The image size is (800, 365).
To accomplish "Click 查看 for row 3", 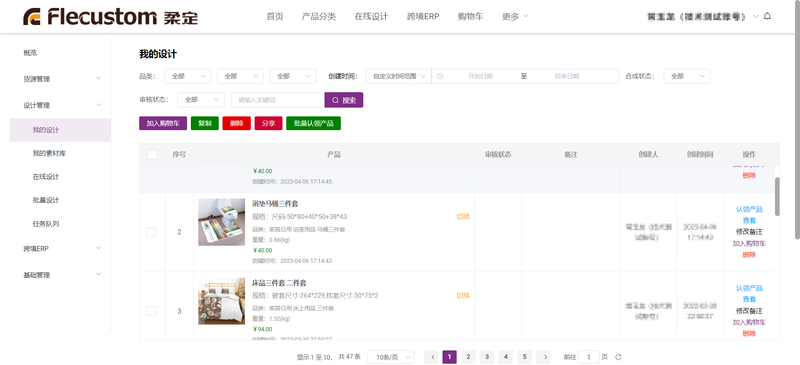I will (x=749, y=299).
